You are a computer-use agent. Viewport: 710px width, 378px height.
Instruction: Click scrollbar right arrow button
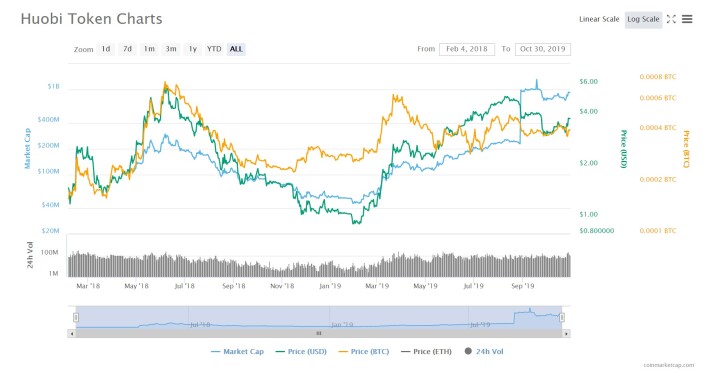(x=566, y=334)
